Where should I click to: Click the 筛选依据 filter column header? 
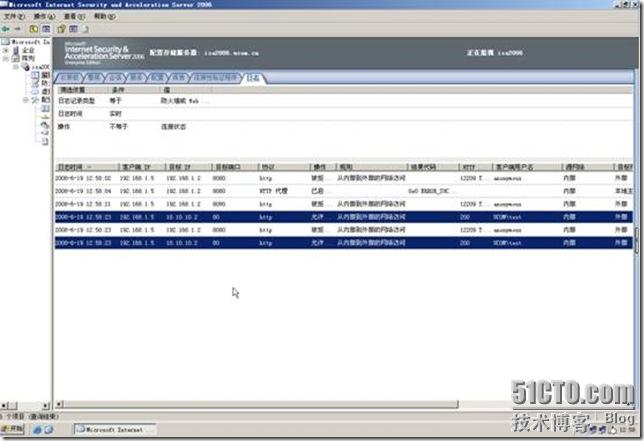point(81,90)
